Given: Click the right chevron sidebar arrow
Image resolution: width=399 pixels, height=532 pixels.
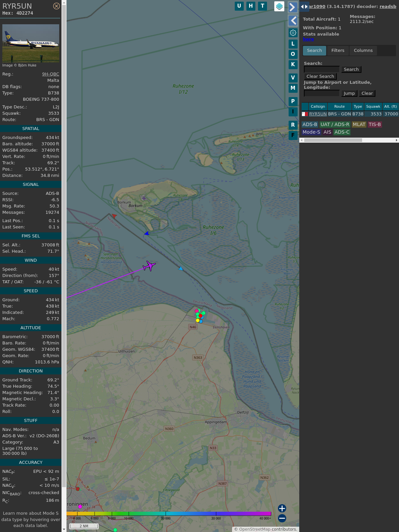Looking at the screenshot, I should click(293, 7).
